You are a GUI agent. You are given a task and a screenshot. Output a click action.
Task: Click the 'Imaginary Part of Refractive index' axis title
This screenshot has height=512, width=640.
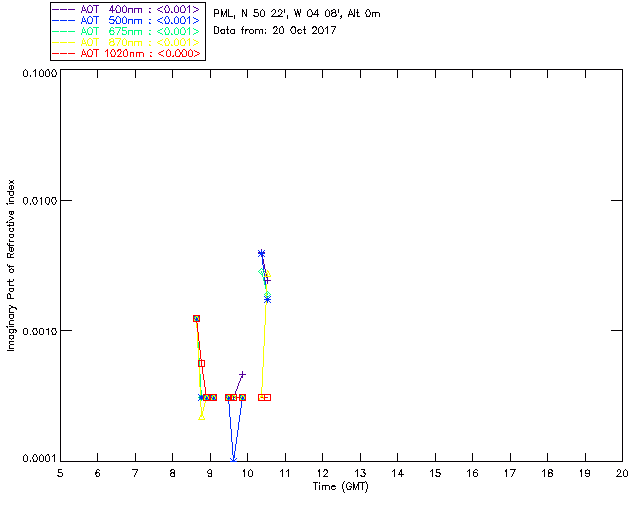pyautogui.click(x=11, y=265)
